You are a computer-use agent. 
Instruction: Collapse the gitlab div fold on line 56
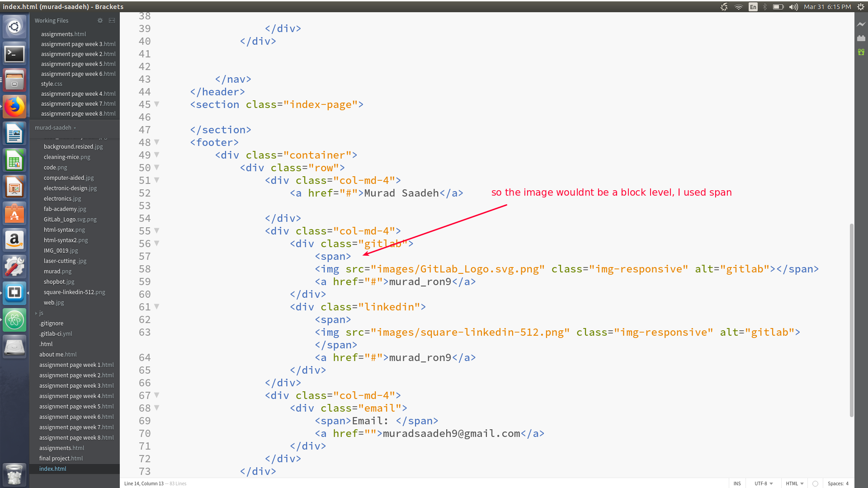(x=157, y=243)
